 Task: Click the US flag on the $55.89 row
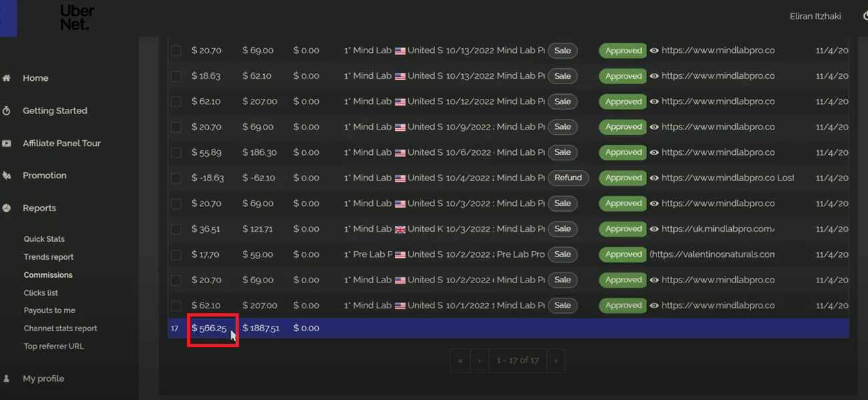[x=400, y=153]
